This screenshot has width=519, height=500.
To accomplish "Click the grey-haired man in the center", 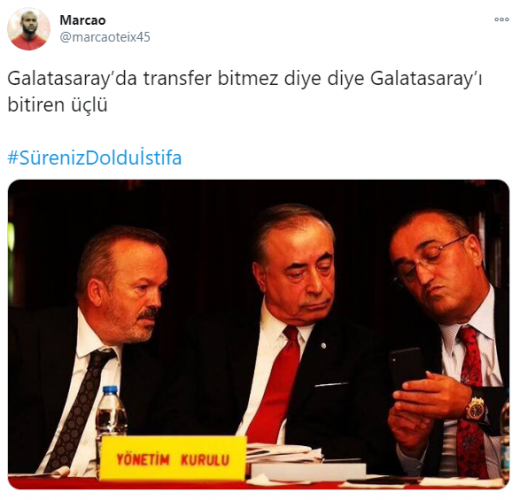I will pos(290,327).
